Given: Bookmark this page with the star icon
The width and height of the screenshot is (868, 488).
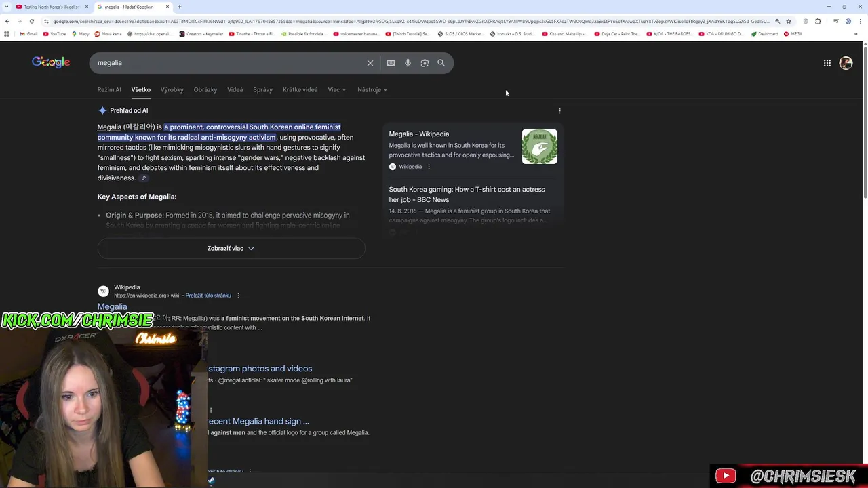Looking at the screenshot, I should tap(788, 21).
